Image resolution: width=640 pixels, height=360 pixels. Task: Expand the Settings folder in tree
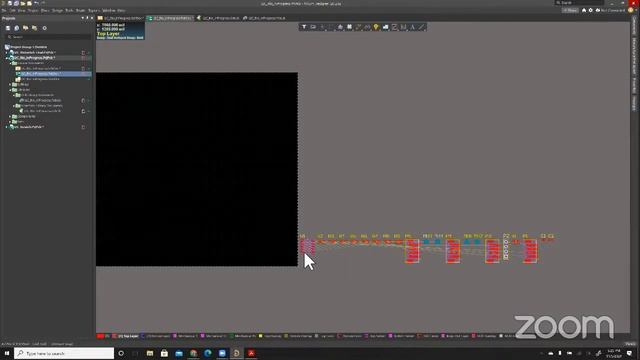(x=10, y=84)
